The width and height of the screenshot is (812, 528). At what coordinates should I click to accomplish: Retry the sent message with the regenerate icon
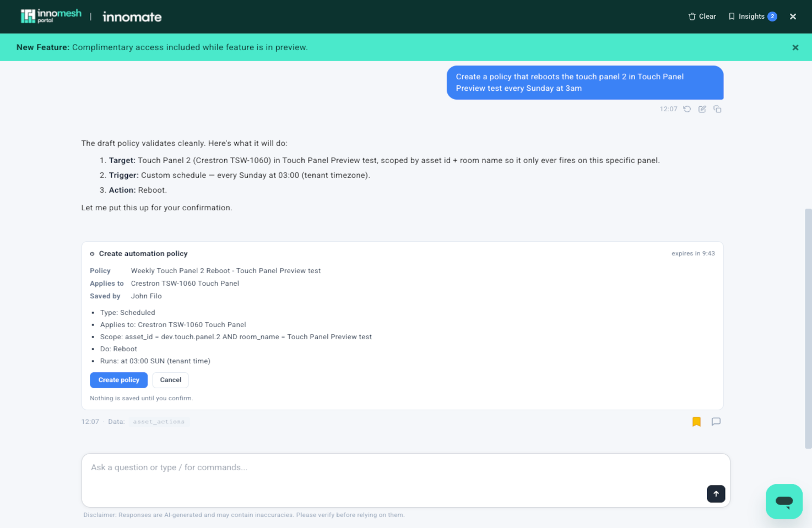[687, 109]
